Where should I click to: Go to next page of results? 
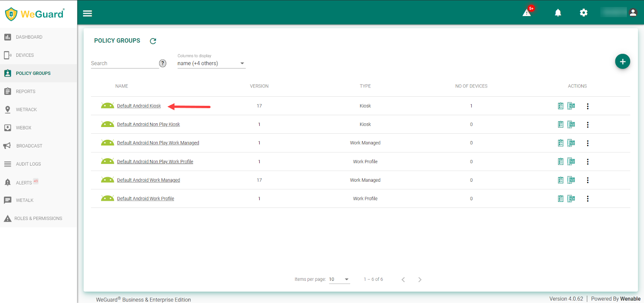[x=420, y=280]
